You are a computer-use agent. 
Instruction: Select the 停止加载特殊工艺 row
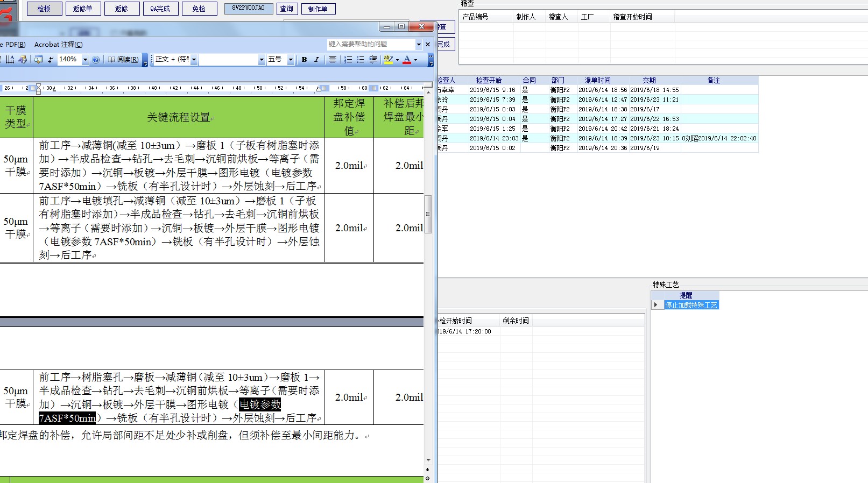point(691,305)
